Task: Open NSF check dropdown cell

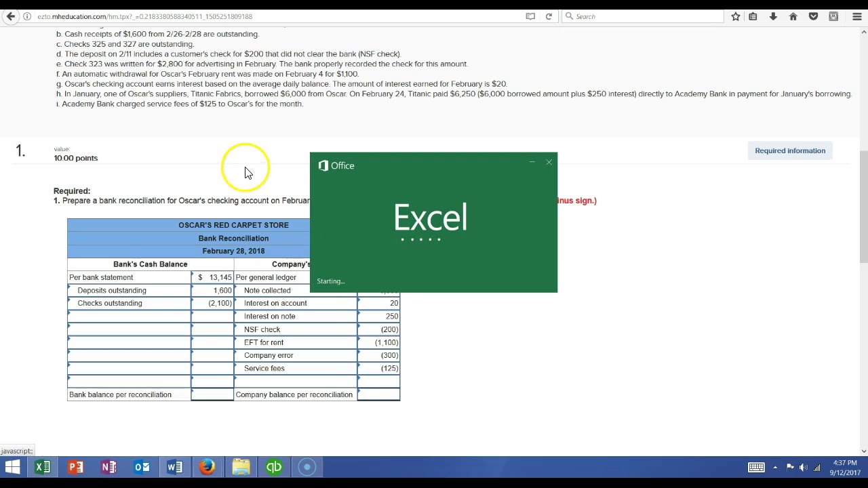Action: (296, 329)
